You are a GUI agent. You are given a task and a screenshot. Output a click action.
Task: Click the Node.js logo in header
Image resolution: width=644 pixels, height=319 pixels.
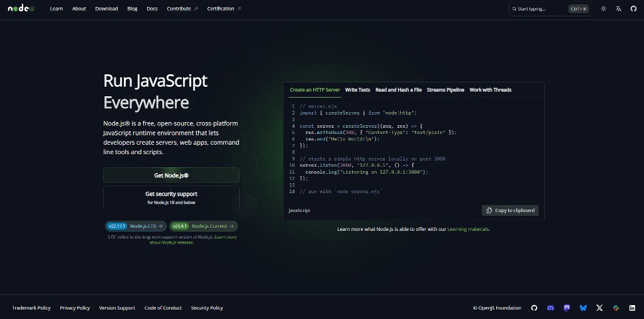[x=21, y=9]
